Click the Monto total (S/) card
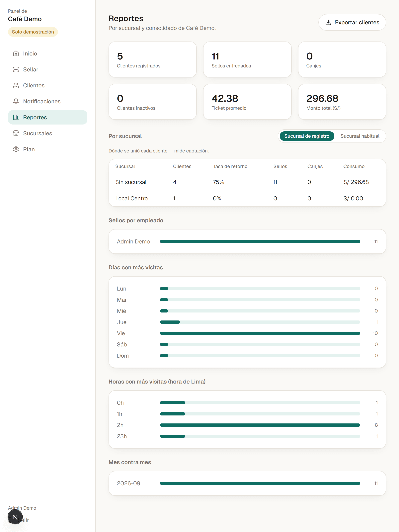Image resolution: width=399 pixels, height=532 pixels. click(342, 102)
